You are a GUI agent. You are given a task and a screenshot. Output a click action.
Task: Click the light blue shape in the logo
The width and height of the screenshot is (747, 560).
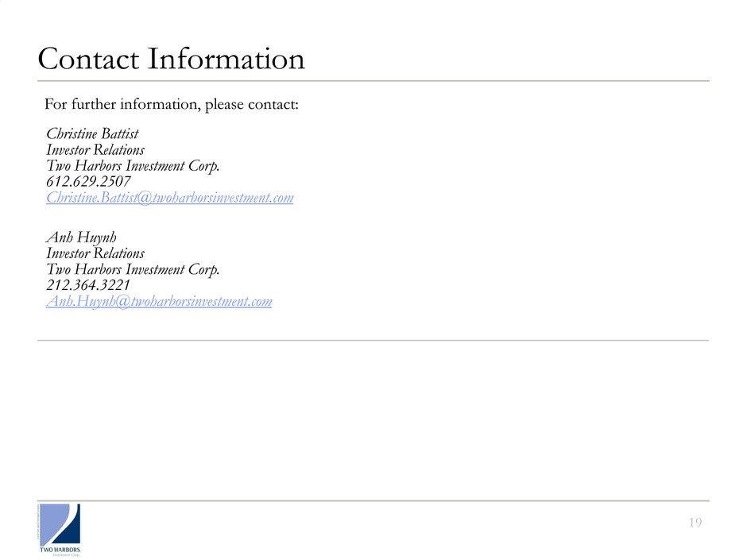pyautogui.click(x=52, y=520)
